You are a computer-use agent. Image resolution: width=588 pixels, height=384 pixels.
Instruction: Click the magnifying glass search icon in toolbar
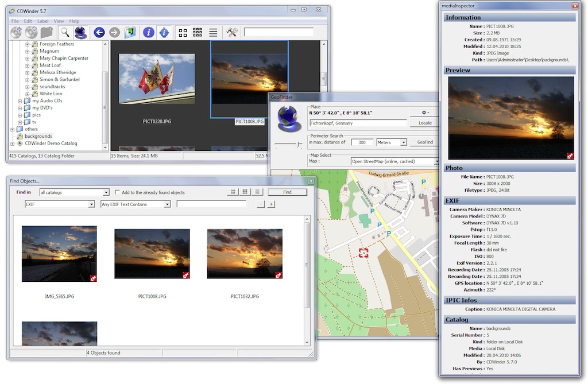65,33
